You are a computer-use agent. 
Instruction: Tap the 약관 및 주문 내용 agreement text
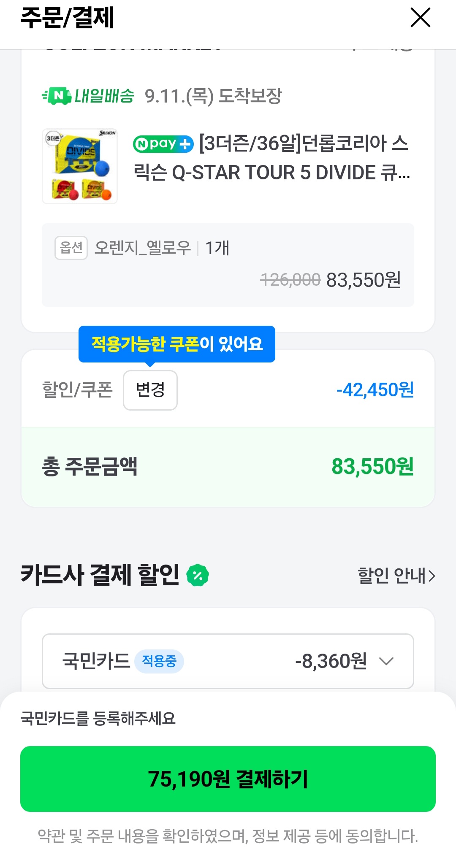(x=228, y=836)
